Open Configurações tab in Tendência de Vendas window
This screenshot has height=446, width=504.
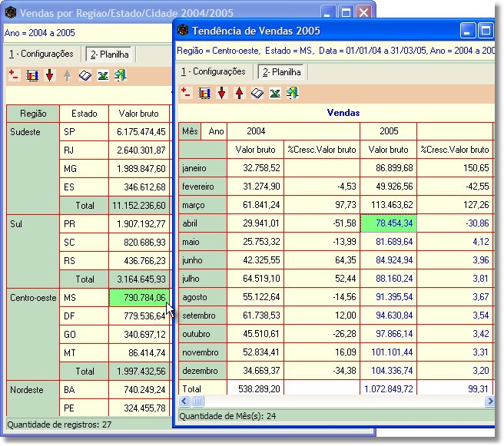[213, 71]
